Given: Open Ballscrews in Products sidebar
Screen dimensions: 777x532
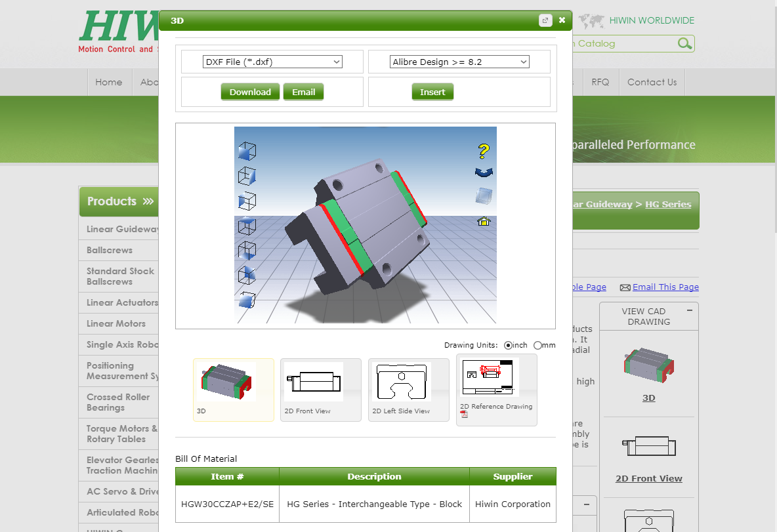Looking at the screenshot, I should (110, 250).
